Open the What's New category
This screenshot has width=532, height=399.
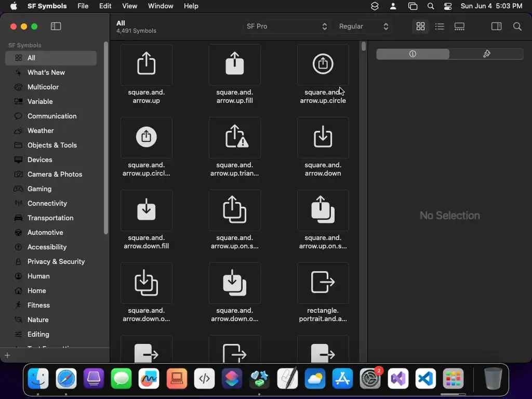[51, 73]
